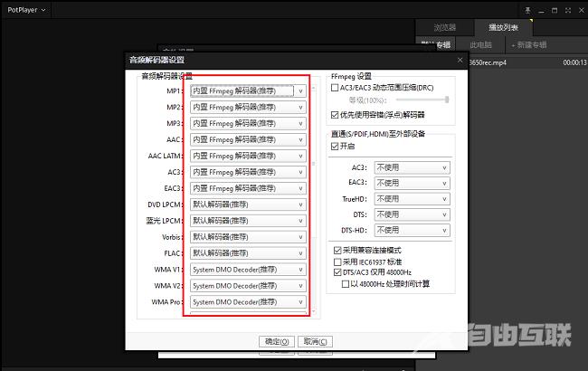
Task: Switch to the 播放列表 tab
Action: pos(502,27)
